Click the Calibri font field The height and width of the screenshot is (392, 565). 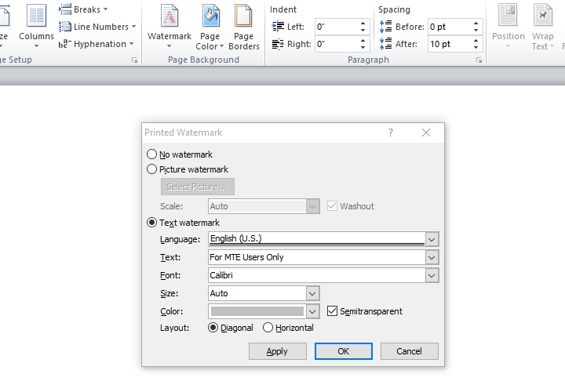317,275
